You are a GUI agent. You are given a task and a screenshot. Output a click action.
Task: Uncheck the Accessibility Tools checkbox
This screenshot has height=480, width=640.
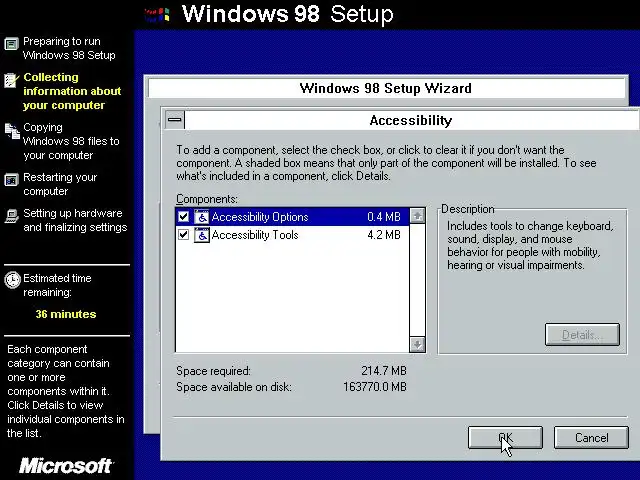pos(183,235)
